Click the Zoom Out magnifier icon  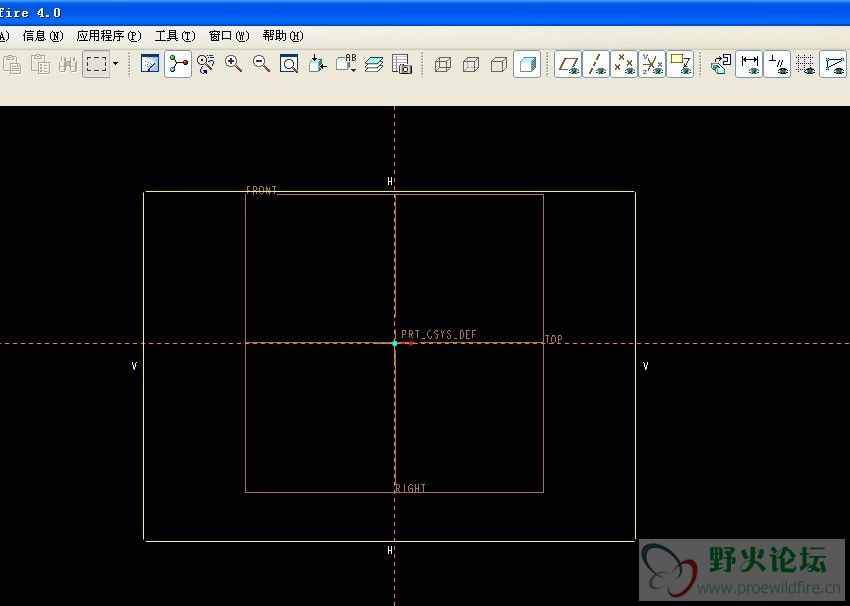pos(261,64)
